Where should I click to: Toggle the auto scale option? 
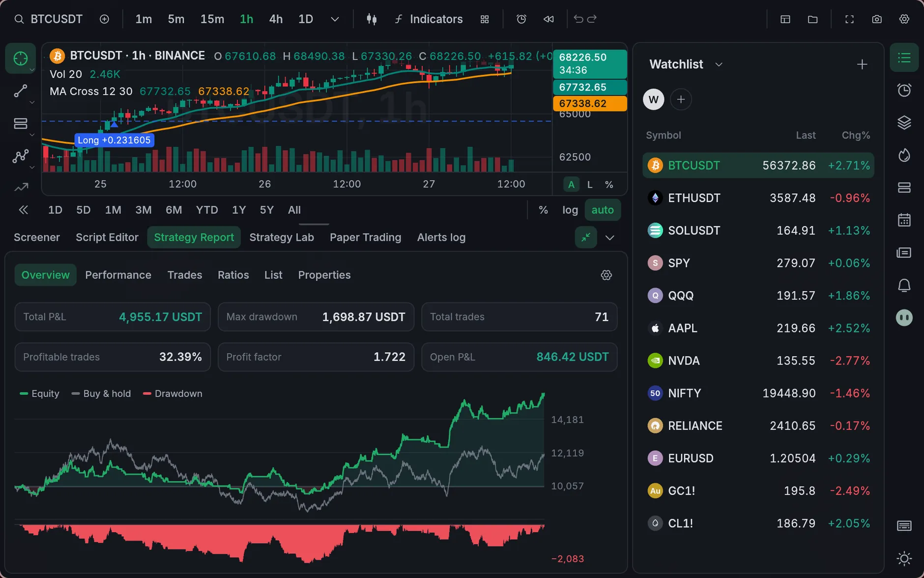(603, 210)
